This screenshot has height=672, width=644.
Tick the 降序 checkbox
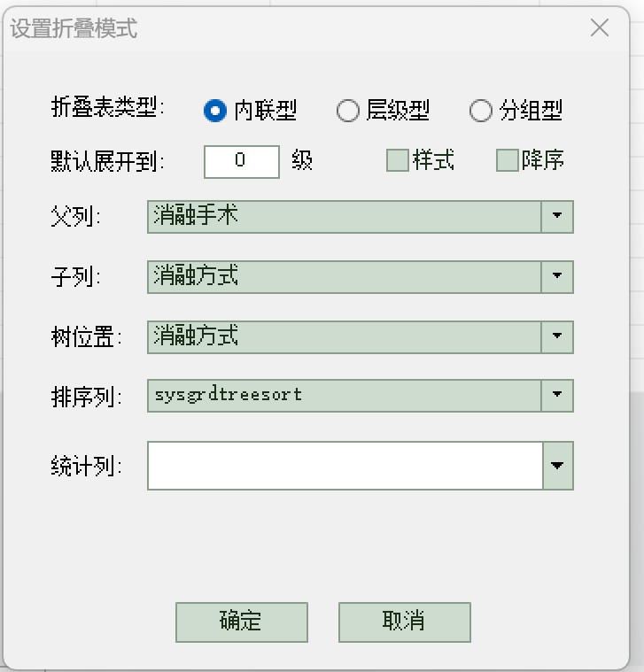508,160
